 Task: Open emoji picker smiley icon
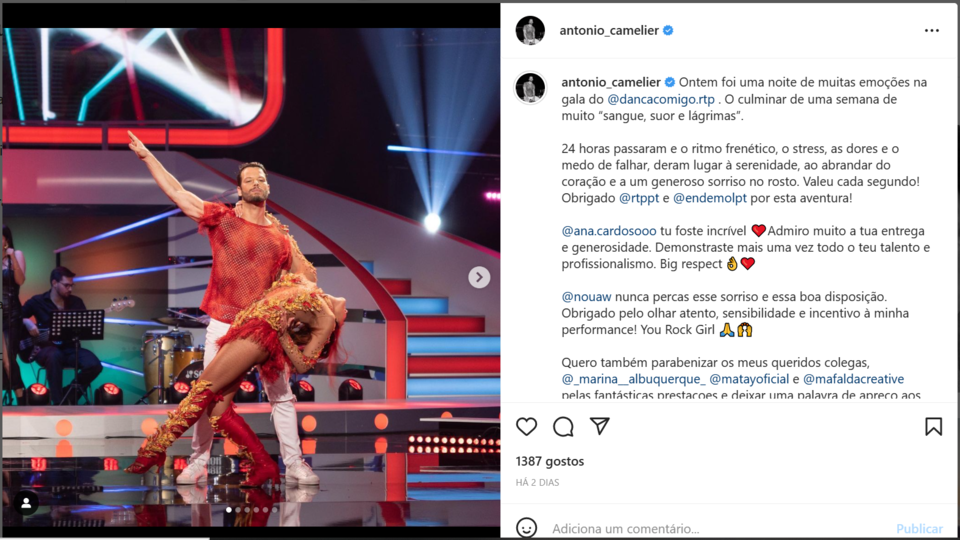tap(527, 528)
